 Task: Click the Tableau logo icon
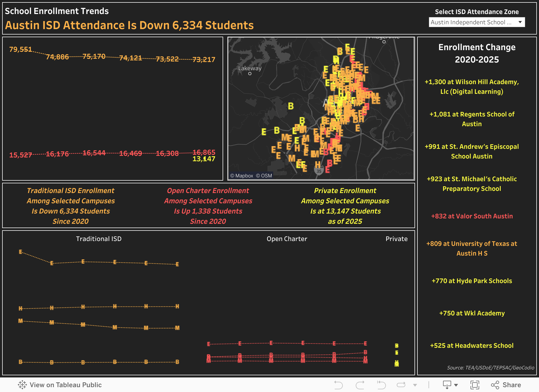[22, 385]
